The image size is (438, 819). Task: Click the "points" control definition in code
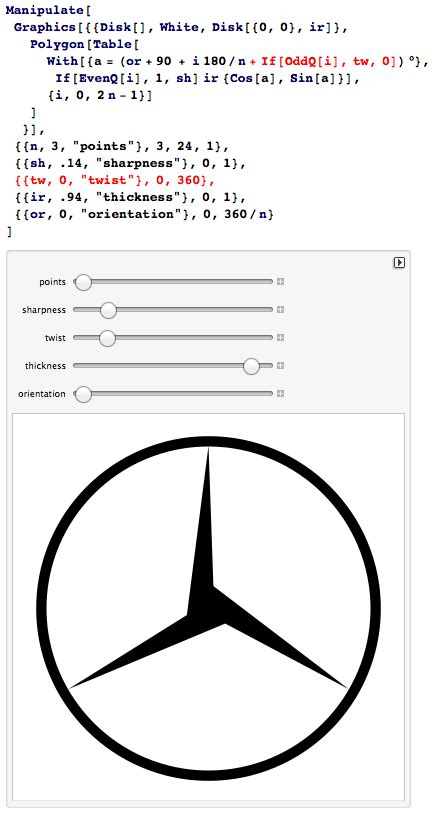(x=121, y=146)
